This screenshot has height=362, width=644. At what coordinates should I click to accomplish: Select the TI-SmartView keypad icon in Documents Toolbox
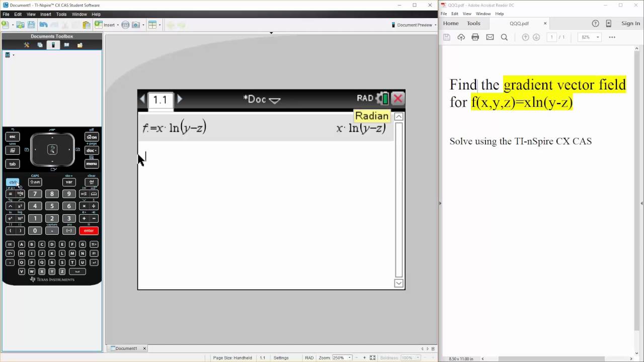[53, 45]
